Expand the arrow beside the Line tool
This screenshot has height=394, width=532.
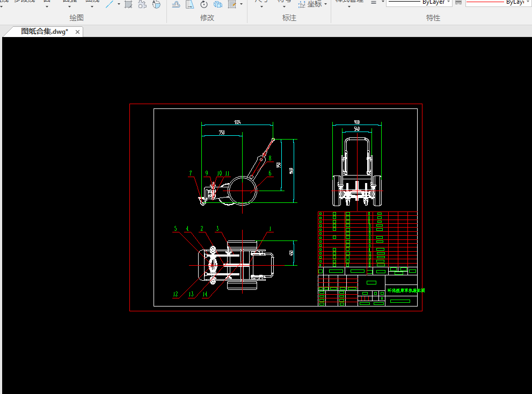click(x=119, y=4)
